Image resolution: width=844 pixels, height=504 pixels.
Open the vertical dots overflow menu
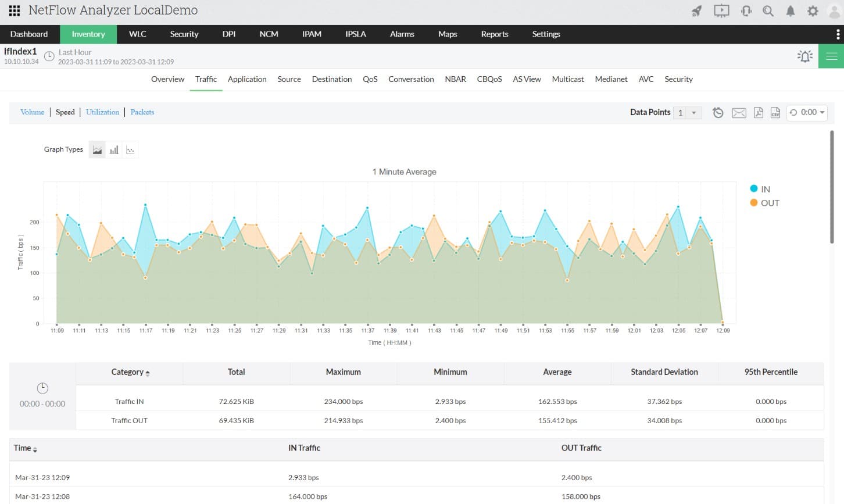(838, 34)
